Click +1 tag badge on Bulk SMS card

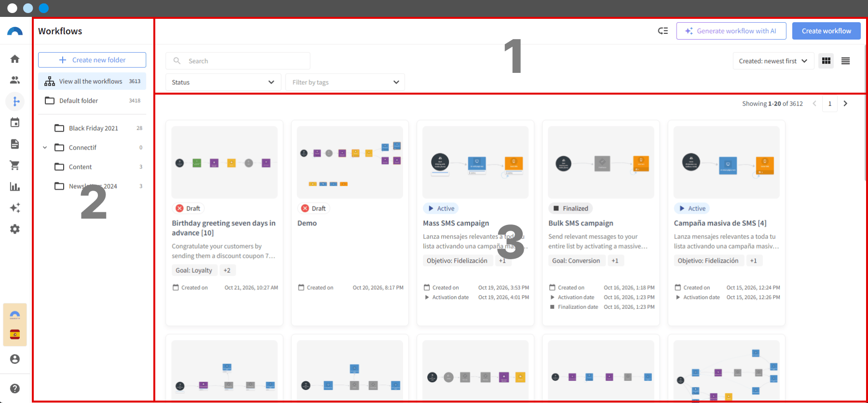click(615, 261)
